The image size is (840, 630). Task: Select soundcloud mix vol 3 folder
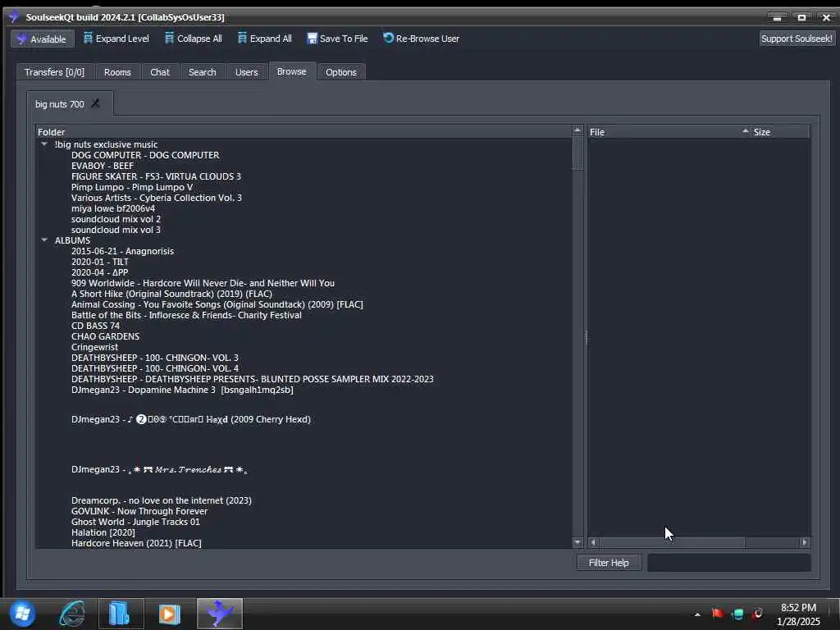click(x=116, y=230)
